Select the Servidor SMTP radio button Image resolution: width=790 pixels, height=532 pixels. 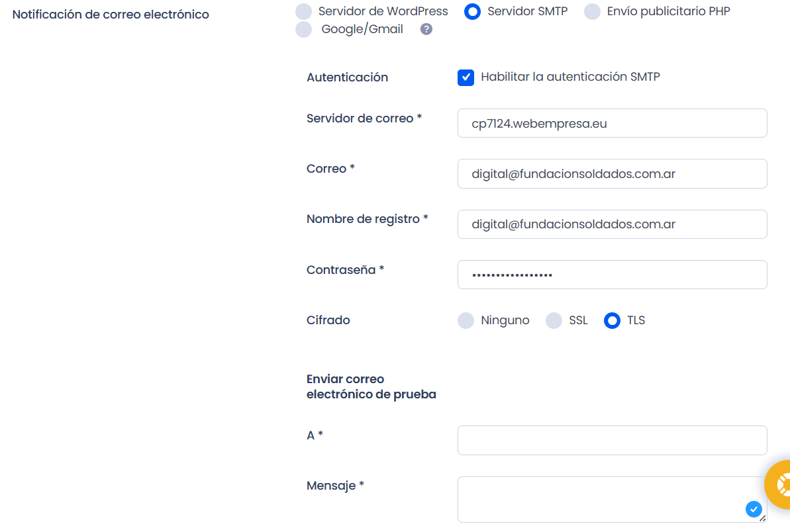pyautogui.click(x=473, y=11)
